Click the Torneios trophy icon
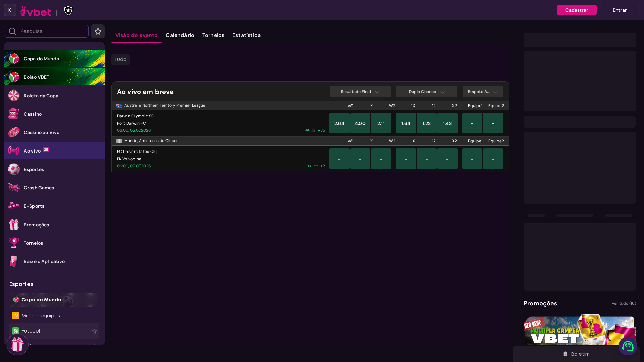Image resolution: width=644 pixels, height=362 pixels. (x=14, y=243)
